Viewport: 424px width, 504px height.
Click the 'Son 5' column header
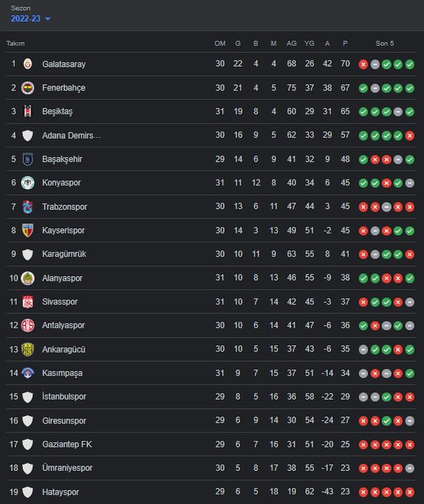coord(384,43)
